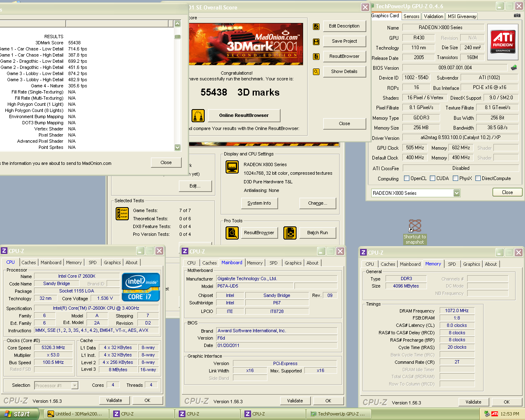Click the Batch Run icon in Pro Tools

click(x=290, y=233)
